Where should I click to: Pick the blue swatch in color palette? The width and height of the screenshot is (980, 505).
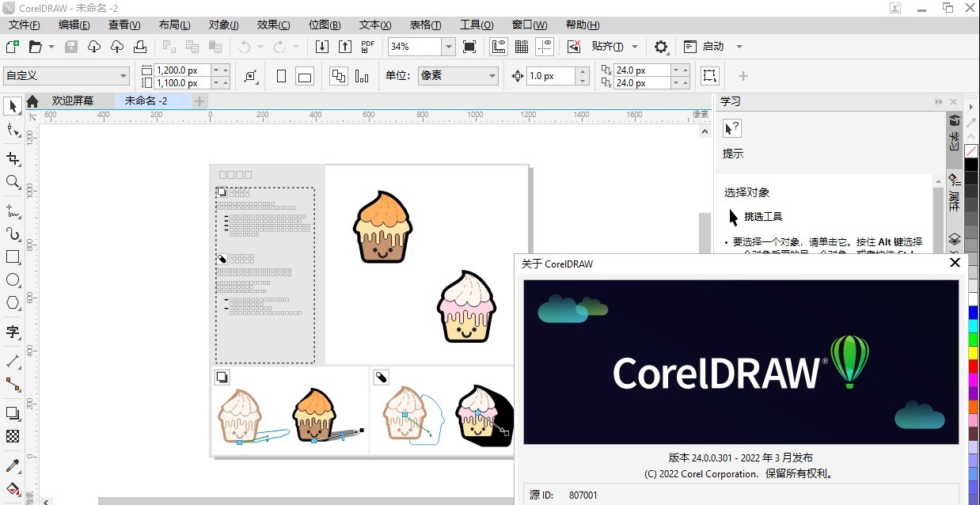pyautogui.click(x=971, y=313)
